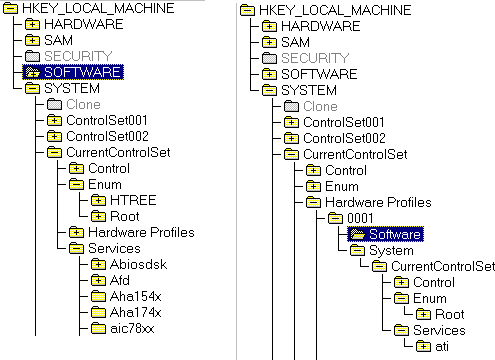Collapse Enum folder in left tree
Viewport: 495px width, 360px height.
pyautogui.click(x=76, y=184)
